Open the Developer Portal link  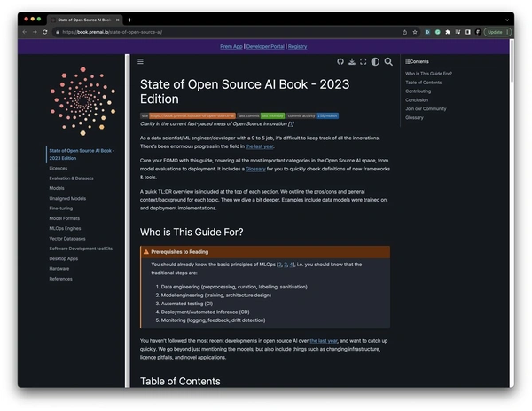pos(265,46)
